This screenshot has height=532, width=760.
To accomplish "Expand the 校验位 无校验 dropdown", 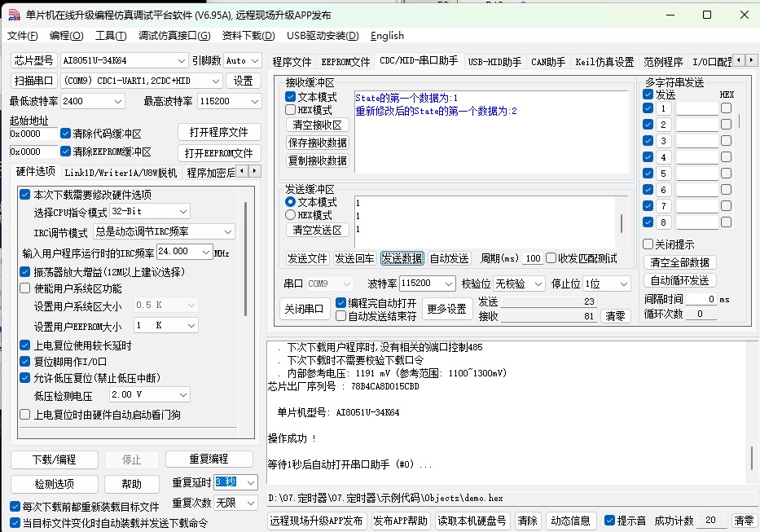I will pos(538,284).
